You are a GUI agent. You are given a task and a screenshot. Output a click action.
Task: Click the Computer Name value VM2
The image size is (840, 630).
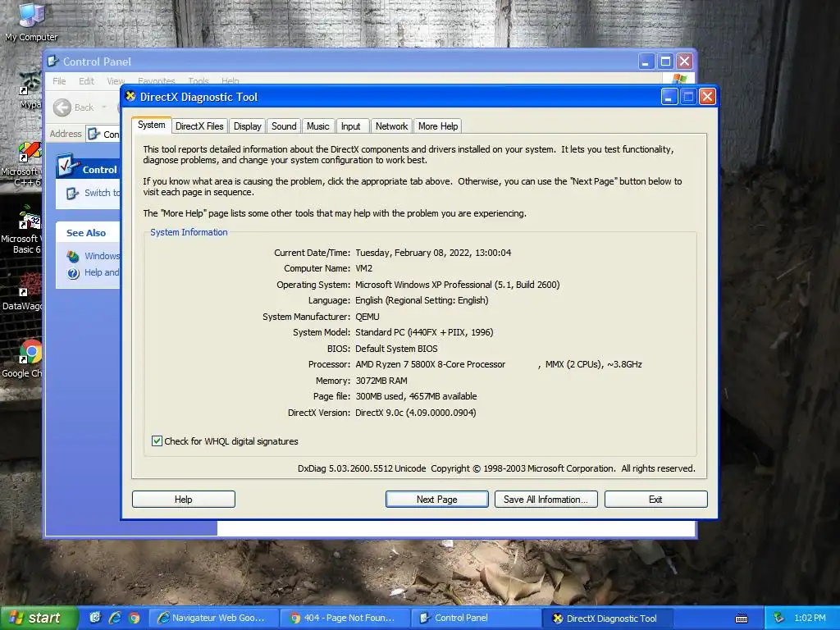tap(363, 268)
